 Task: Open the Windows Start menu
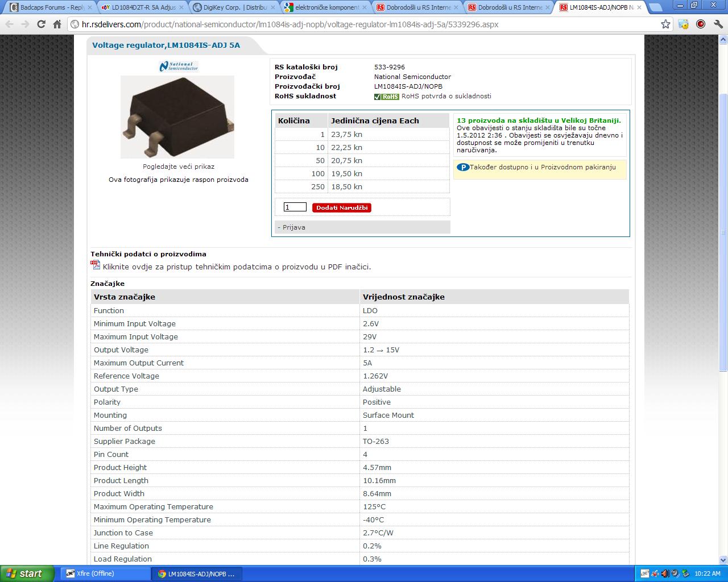pos(27,573)
